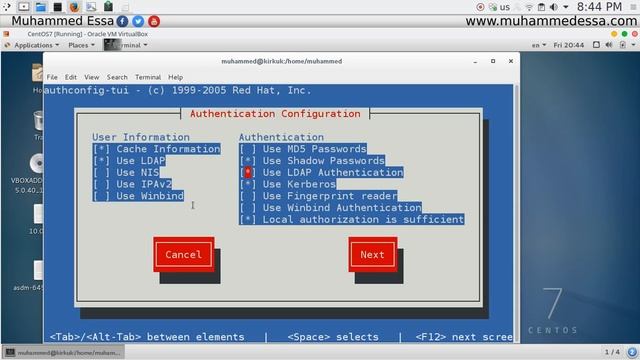Screen dimensions: 640x360
Task: Launch Firefox from the host panel
Action: [x=74, y=7]
